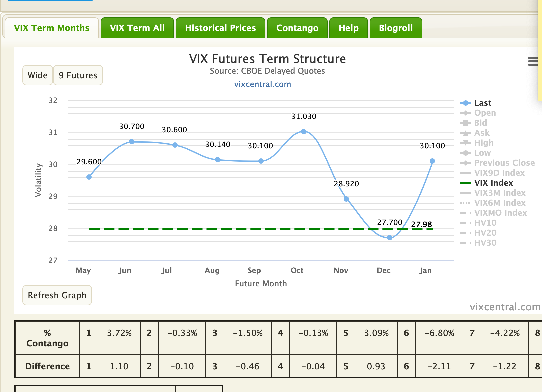Open the VIX Term All tab
This screenshot has height=392, width=542.
tap(137, 28)
